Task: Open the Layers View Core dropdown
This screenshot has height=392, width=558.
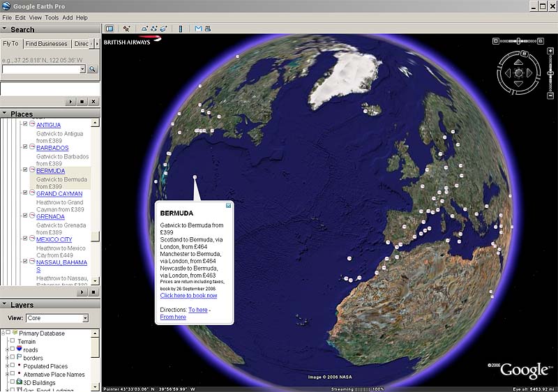Action: tap(85, 318)
